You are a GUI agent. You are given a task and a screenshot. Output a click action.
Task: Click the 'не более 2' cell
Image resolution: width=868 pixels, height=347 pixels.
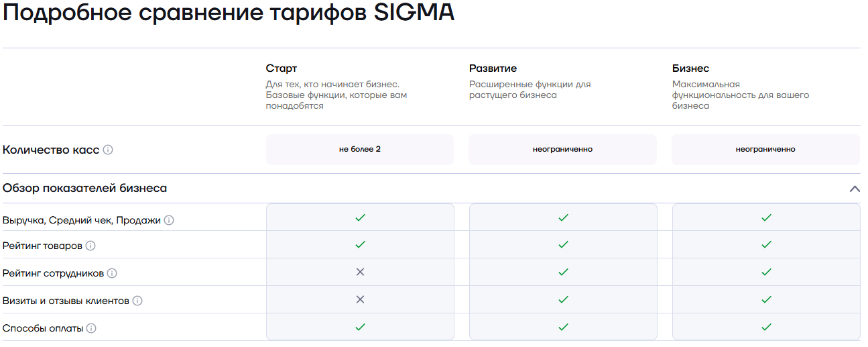360,149
